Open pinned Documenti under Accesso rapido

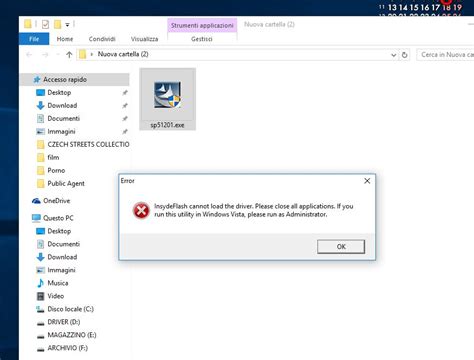pos(63,118)
